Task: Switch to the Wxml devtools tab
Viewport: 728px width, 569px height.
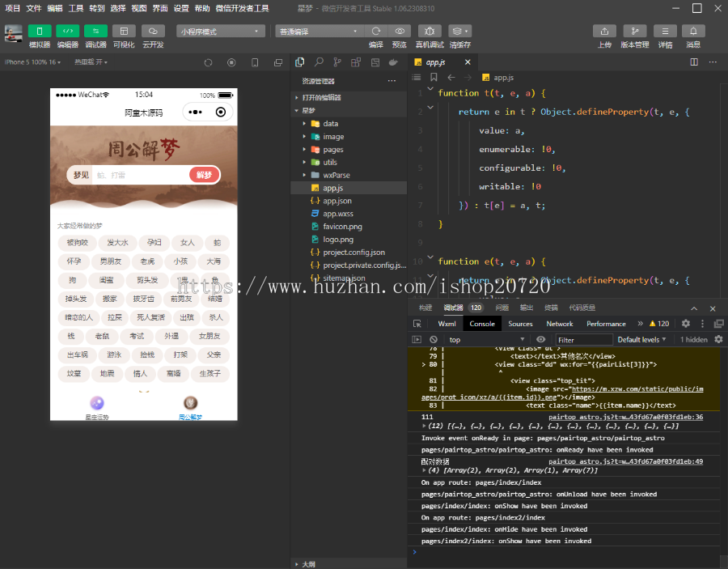Action: (447, 324)
